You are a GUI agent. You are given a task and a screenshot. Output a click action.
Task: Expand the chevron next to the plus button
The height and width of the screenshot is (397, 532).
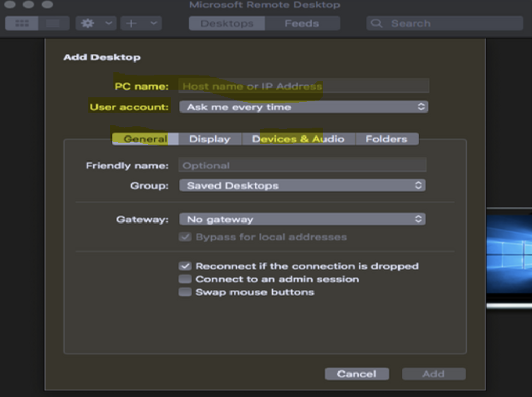click(x=154, y=23)
